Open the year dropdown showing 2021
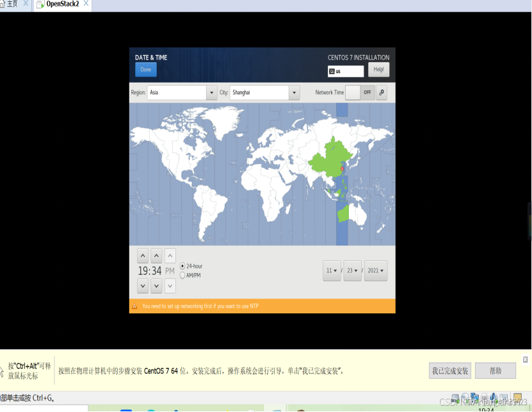Screen dimensions: 532x412 (376, 270)
